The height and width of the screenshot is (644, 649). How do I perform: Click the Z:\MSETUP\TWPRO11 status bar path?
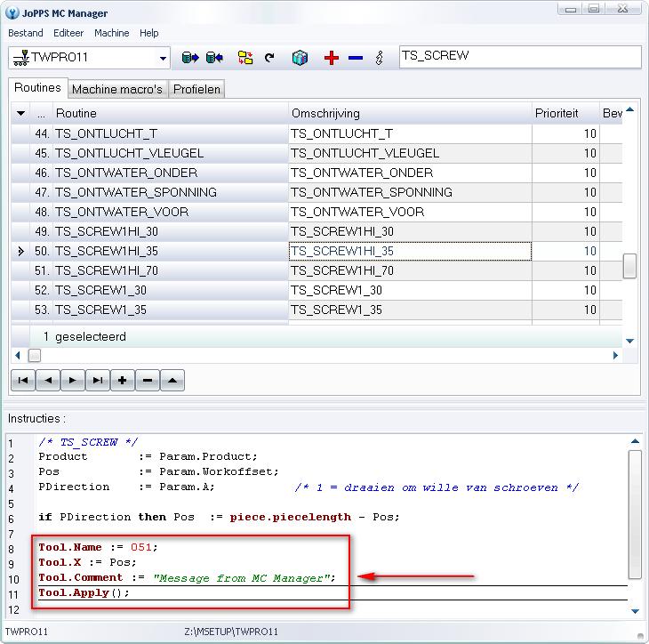(x=231, y=632)
